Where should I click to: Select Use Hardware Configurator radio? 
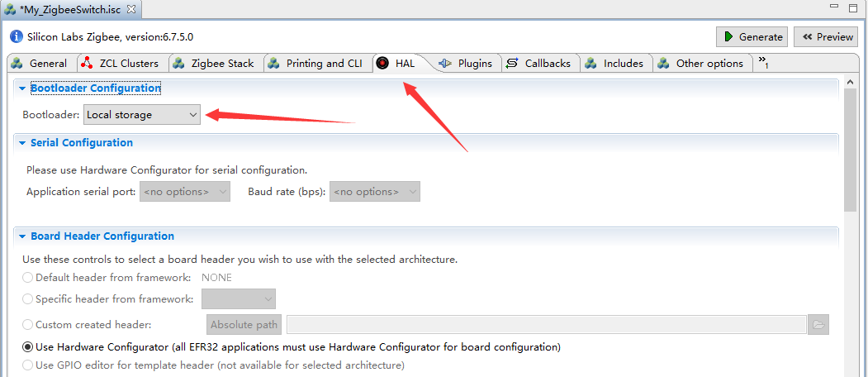[x=28, y=347]
